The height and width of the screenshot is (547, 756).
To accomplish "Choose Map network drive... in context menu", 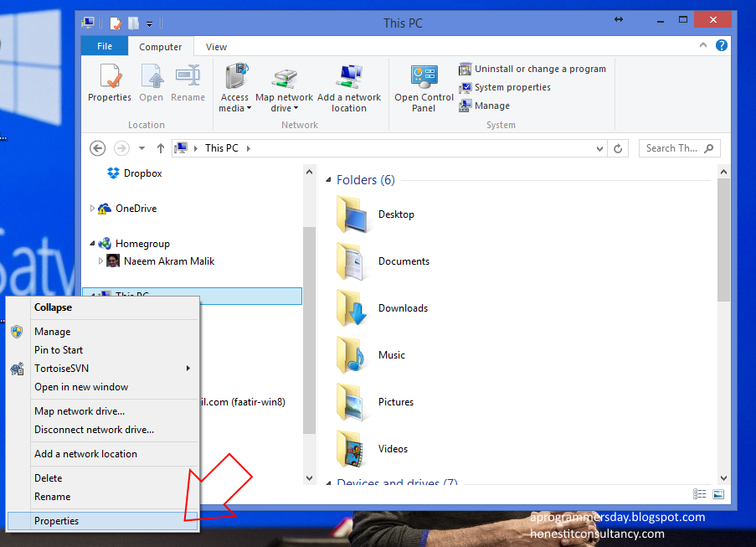I will (x=103, y=411).
